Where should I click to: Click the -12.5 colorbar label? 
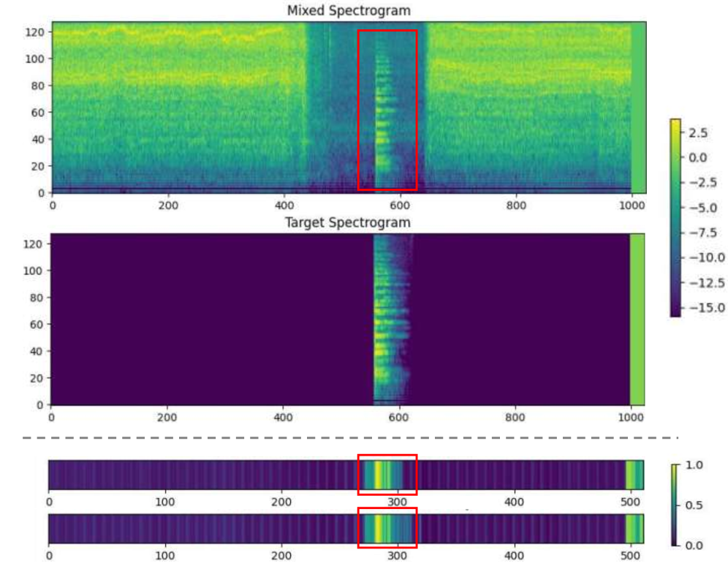pyautogui.click(x=707, y=282)
